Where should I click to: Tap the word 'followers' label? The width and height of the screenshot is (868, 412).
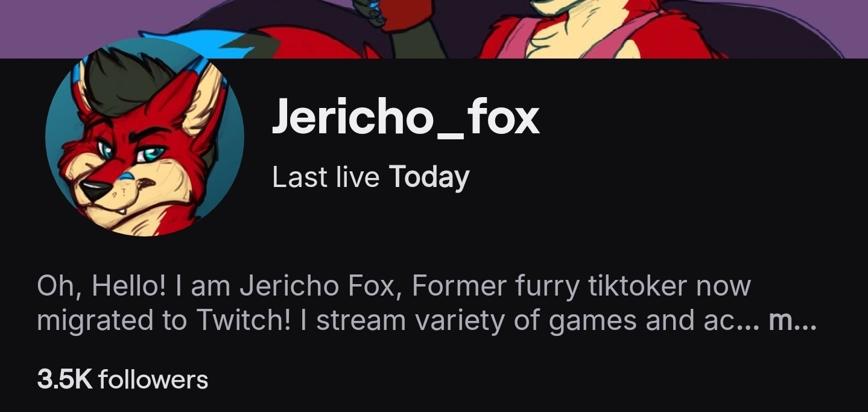tap(153, 380)
